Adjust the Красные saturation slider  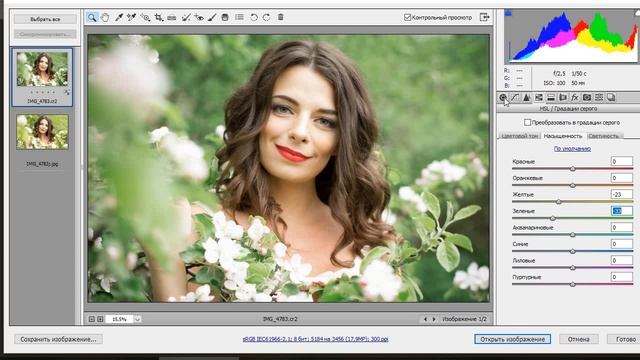pyautogui.click(x=573, y=169)
